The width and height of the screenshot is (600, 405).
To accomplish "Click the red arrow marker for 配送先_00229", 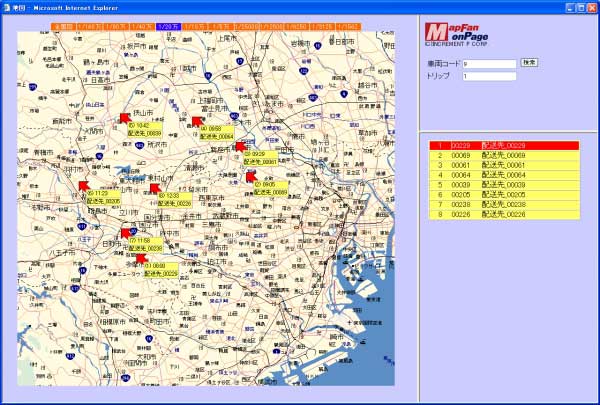I will [142, 259].
